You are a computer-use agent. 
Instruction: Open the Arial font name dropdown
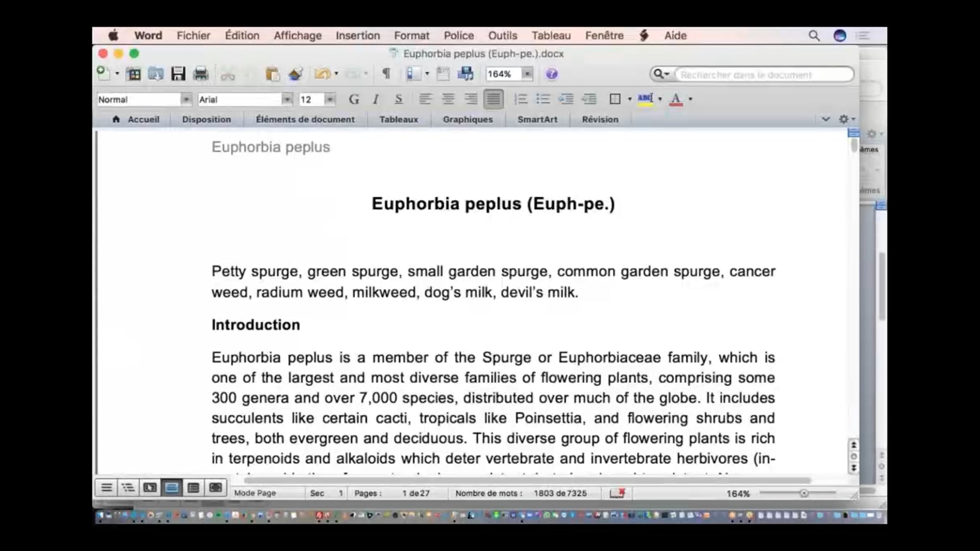click(x=287, y=99)
